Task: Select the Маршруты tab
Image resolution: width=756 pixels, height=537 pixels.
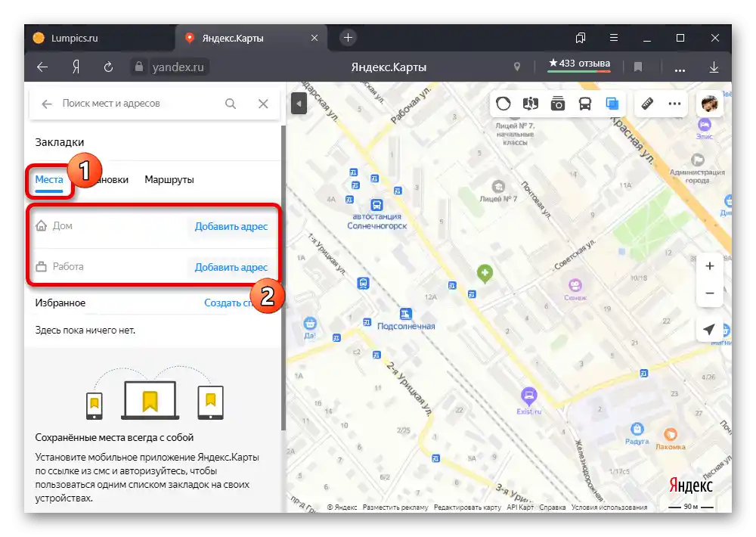Action: [169, 179]
